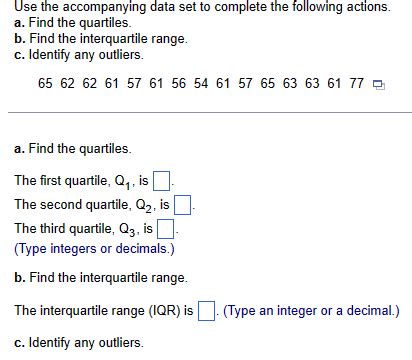
Task: Click the bottom 'c. Identify any outliers' heading
Action: pos(79,343)
